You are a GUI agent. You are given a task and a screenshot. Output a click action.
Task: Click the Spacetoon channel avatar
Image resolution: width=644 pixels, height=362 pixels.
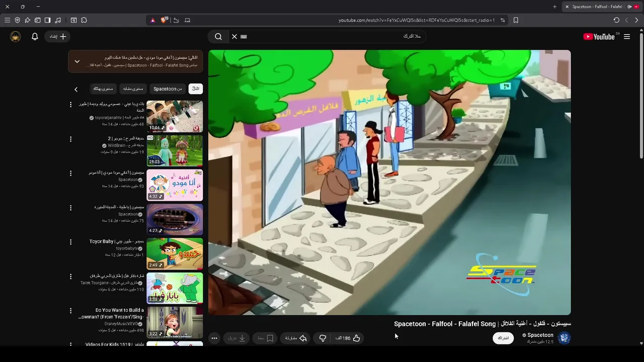(565, 338)
